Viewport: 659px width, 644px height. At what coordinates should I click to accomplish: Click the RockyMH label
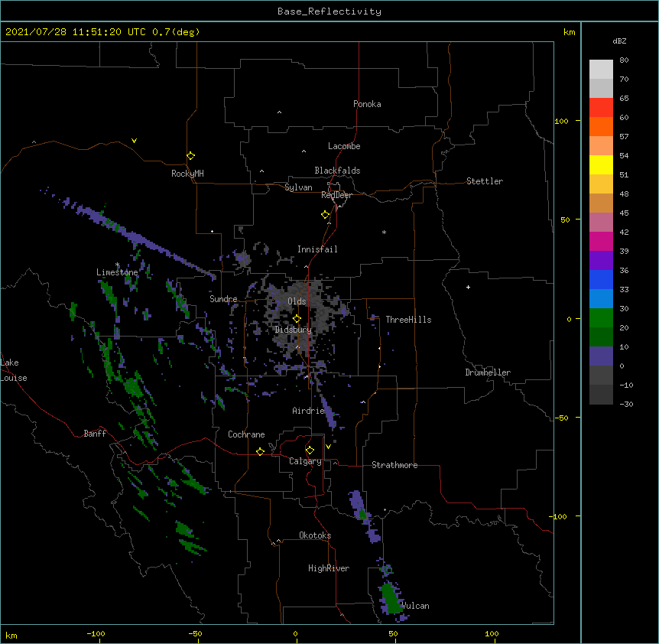click(187, 174)
